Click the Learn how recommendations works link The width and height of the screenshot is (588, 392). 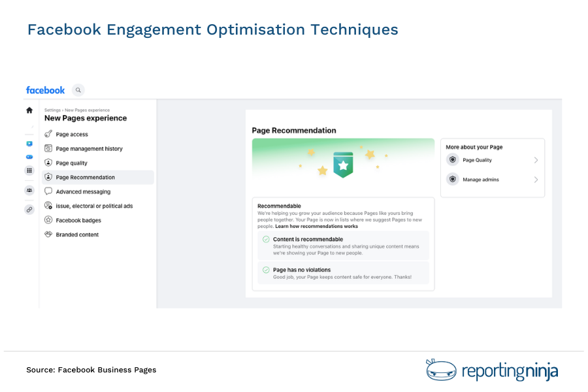pos(316,225)
